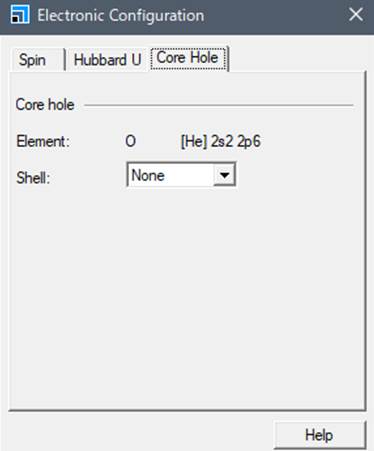Open the Hubbard U tab
This screenshot has width=374, height=451.
point(108,60)
